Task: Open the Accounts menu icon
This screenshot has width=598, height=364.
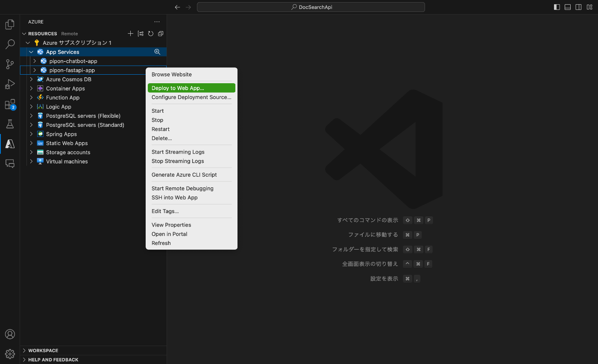Action: [x=10, y=334]
